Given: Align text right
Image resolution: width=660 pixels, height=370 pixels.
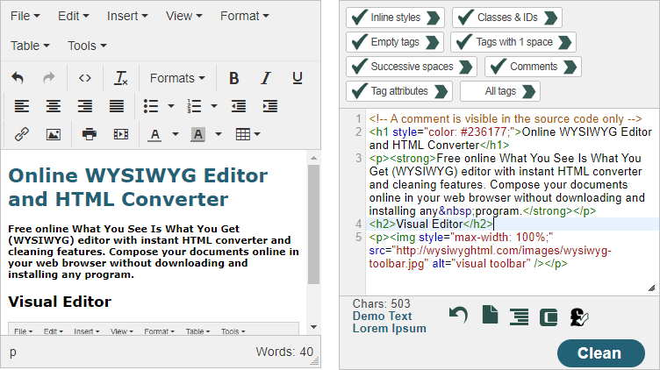Looking at the screenshot, I should click(85, 106).
